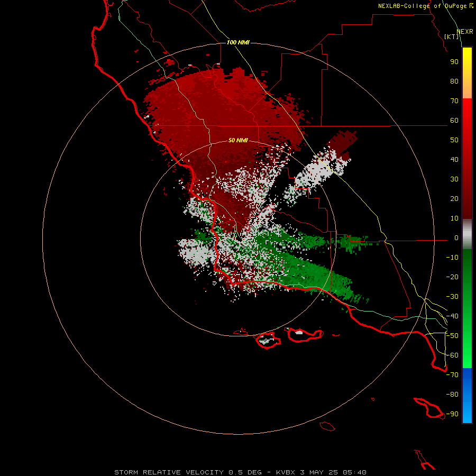Click the -10 scale label
Image resolution: width=476 pixels, height=476 pixels.
point(452,258)
